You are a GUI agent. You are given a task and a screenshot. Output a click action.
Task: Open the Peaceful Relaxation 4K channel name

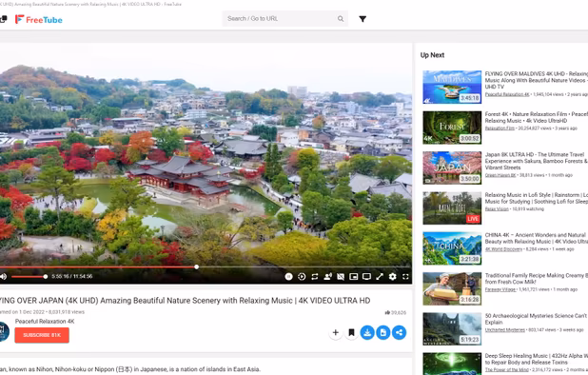(x=45, y=322)
